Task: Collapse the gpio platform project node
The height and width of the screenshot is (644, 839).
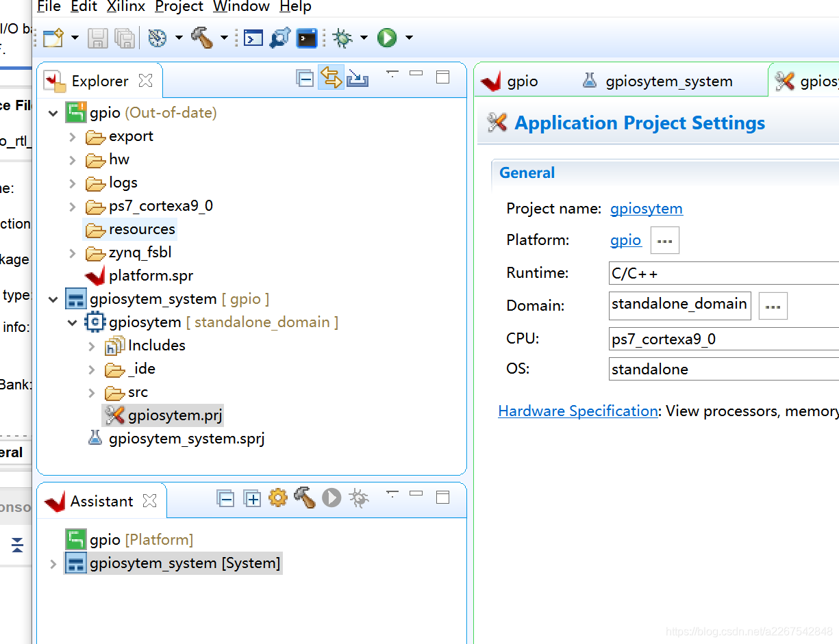Action: tap(53, 113)
